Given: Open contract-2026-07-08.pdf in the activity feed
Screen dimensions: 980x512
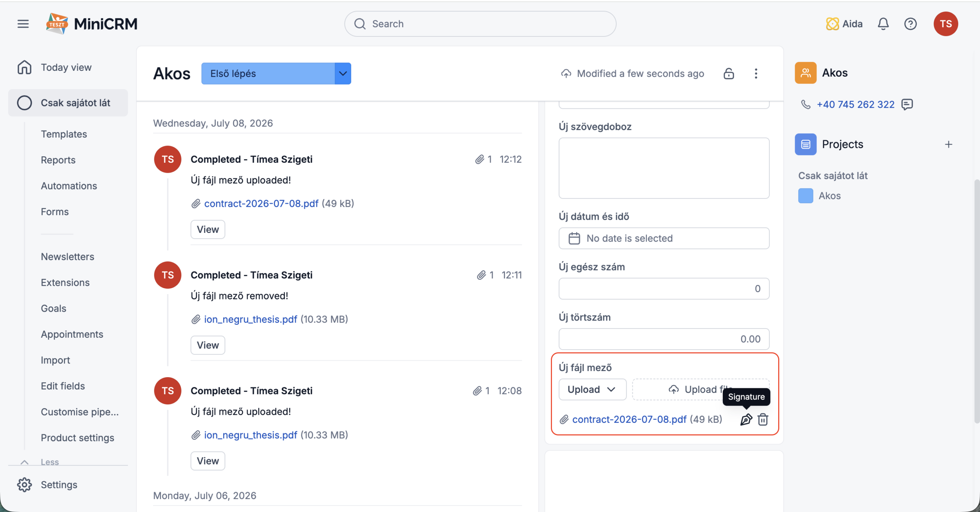Looking at the screenshot, I should pos(261,203).
